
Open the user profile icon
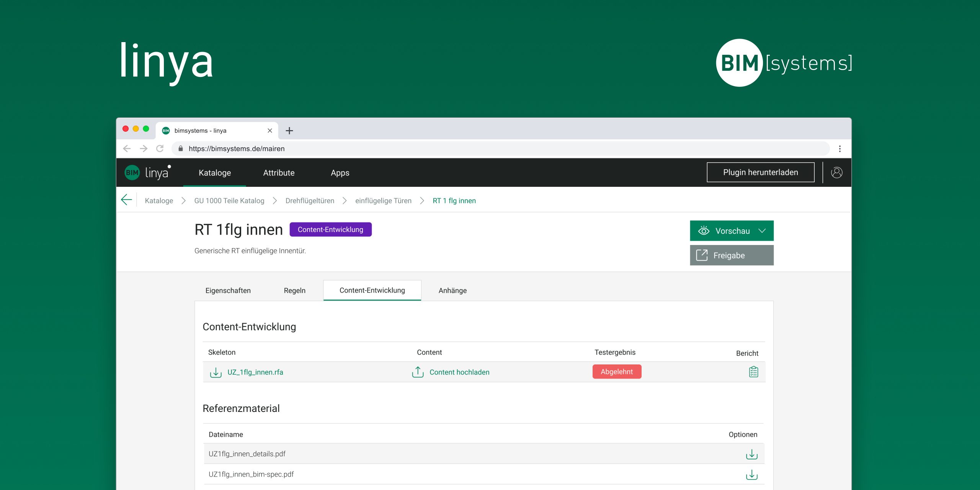[836, 173]
